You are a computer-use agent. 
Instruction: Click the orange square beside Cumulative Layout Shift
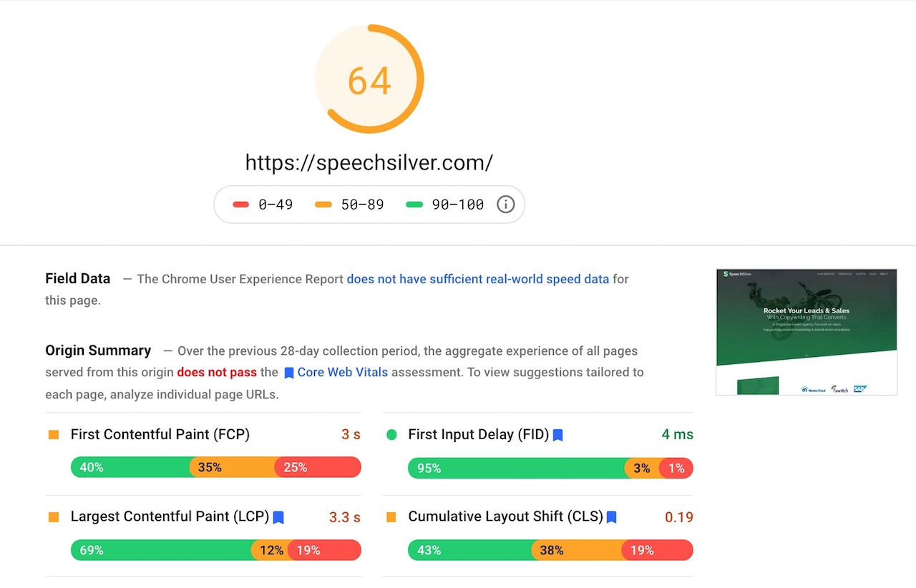(x=391, y=516)
